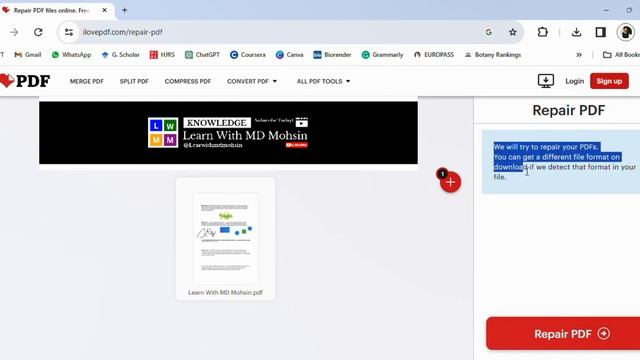Close the Repair PDF browser tab
The height and width of the screenshot is (360, 640).
(104, 10)
